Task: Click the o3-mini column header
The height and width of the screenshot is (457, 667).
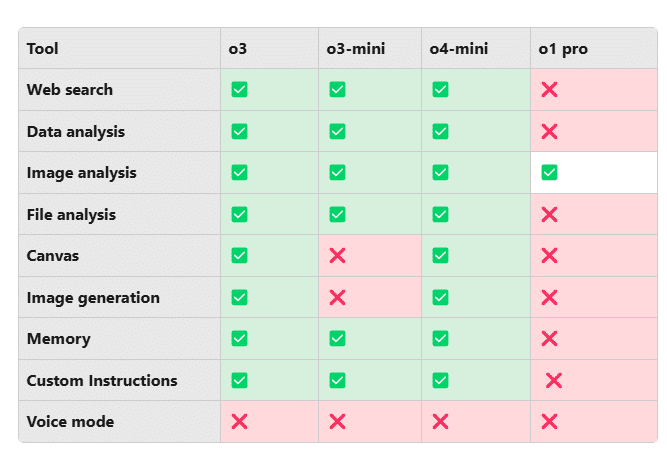Action: pos(355,48)
